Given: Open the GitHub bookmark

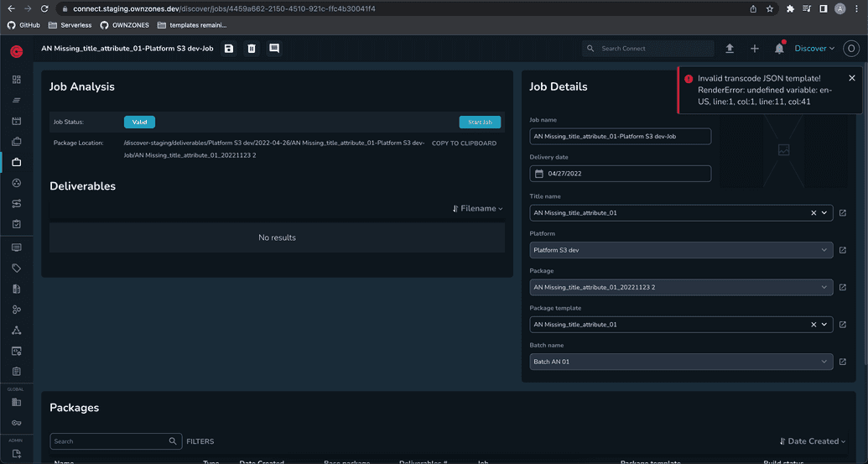Looking at the screenshot, I should [x=23, y=25].
